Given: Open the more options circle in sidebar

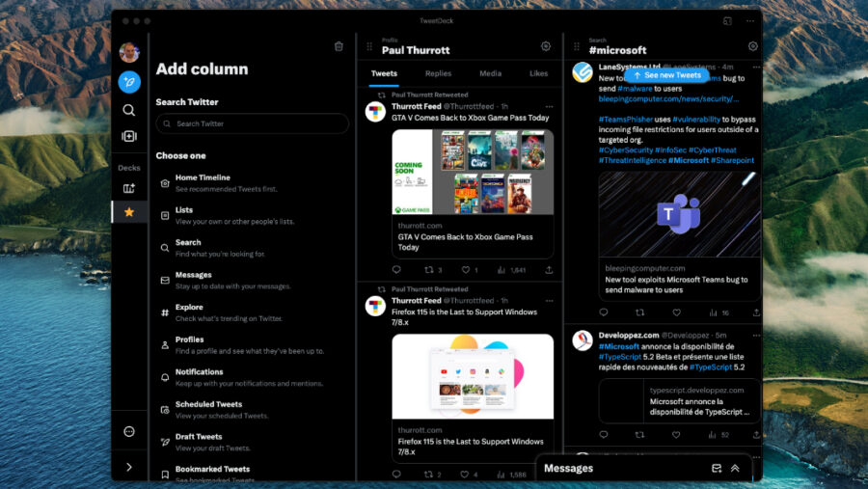Looking at the screenshot, I should pos(129,431).
